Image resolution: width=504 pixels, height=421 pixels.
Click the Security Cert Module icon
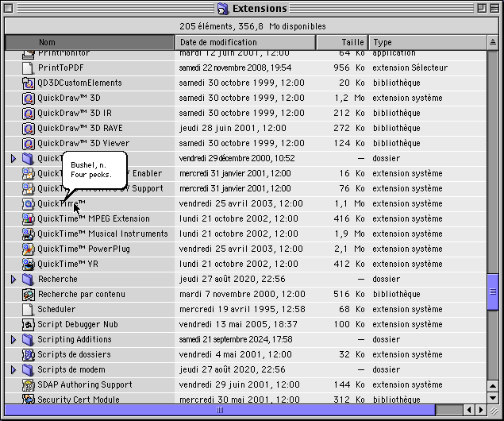coord(28,399)
